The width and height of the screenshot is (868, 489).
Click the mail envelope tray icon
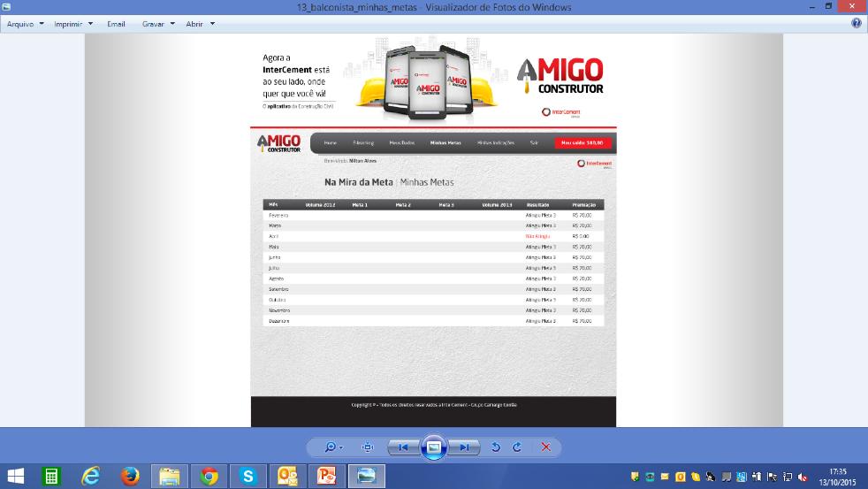665,477
